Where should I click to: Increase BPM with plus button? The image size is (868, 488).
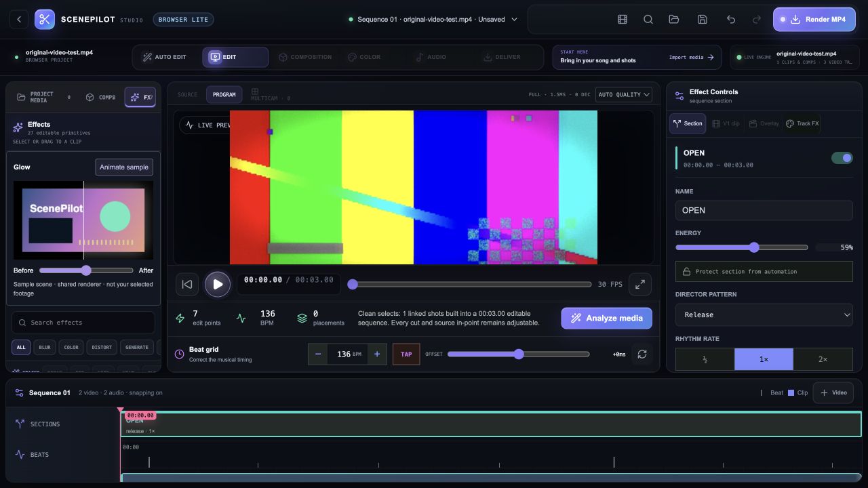pyautogui.click(x=377, y=354)
